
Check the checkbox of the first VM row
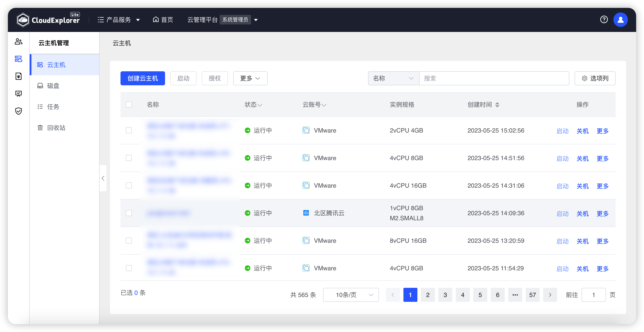[129, 130]
